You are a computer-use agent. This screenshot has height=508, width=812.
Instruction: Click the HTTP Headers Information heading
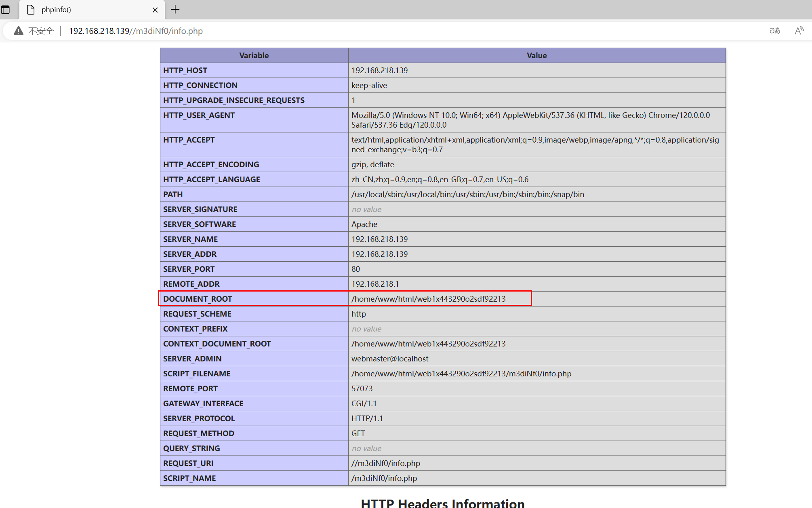(x=443, y=503)
